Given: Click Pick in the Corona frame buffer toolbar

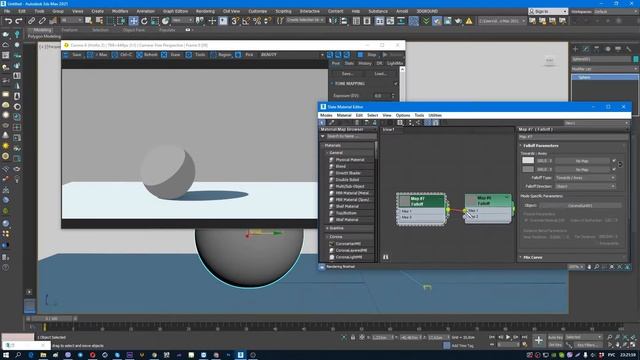Looking at the screenshot, I should (x=244, y=55).
